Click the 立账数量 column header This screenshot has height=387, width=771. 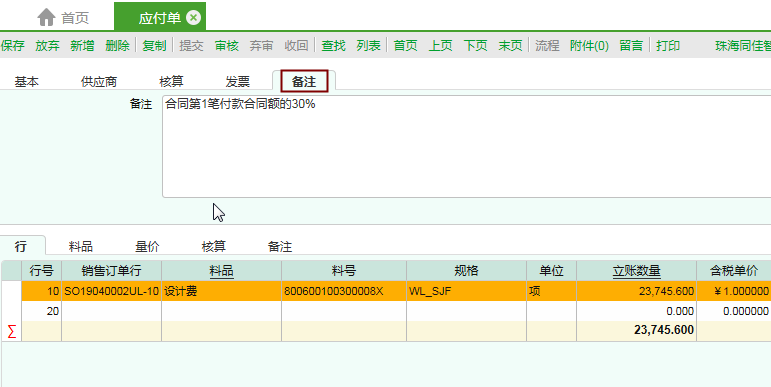(636, 271)
